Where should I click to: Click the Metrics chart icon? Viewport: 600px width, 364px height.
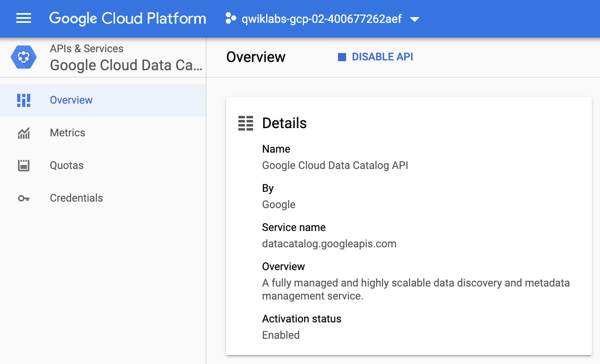coord(24,133)
